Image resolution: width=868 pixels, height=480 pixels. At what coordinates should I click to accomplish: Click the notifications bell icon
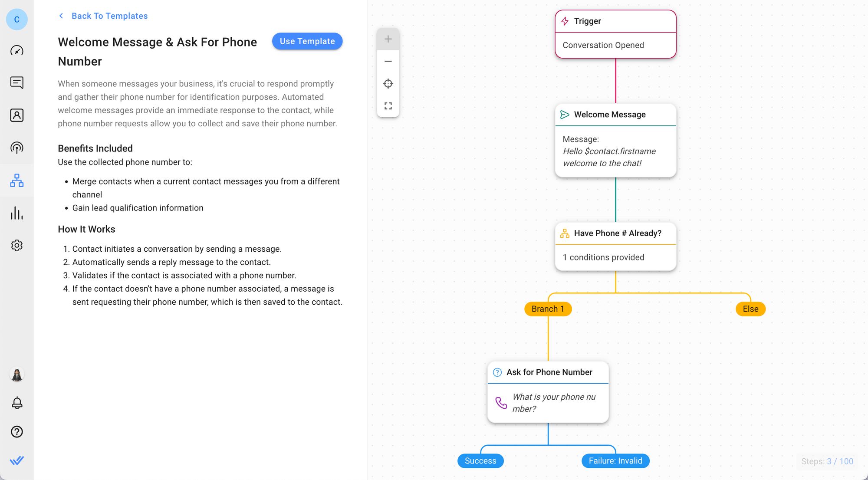click(16, 403)
